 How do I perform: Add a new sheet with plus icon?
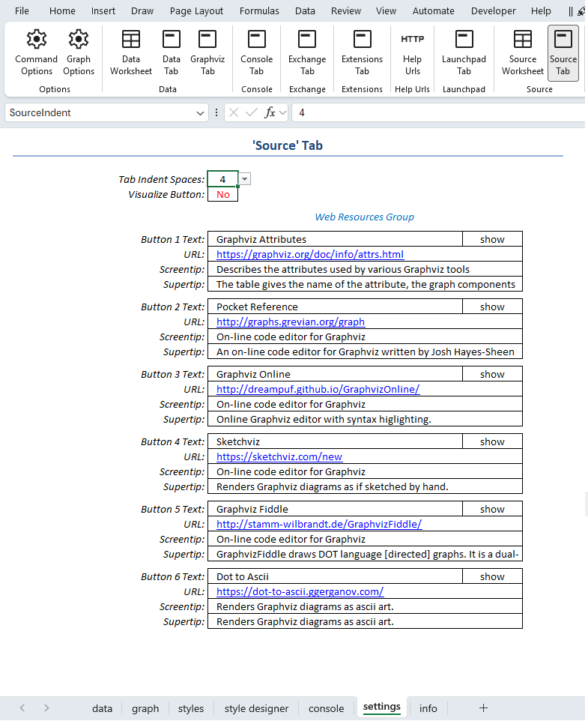click(x=483, y=708)
